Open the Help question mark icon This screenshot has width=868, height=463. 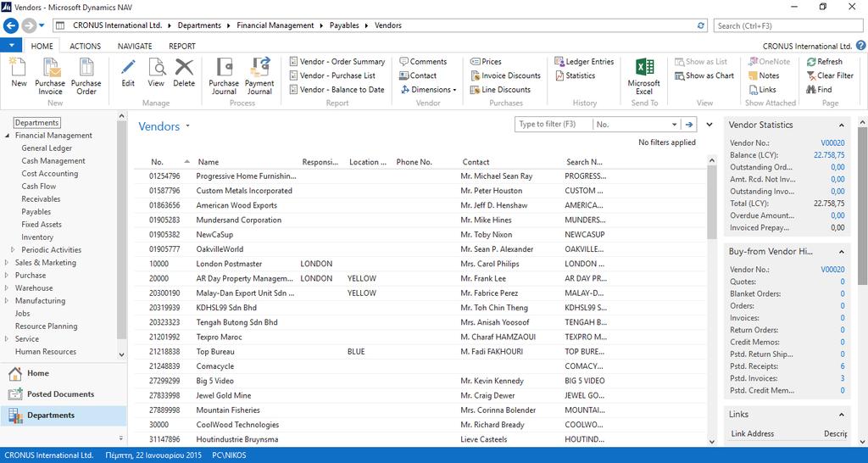(861, 46)
